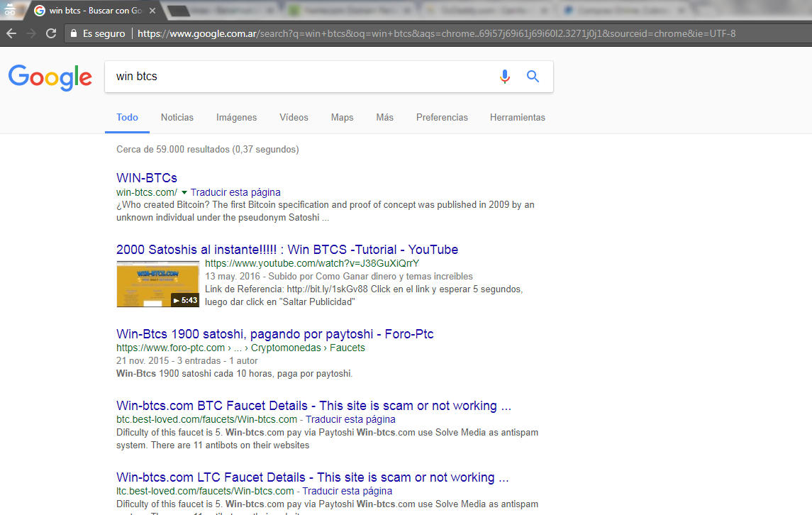Screen dimensions: 812x515
Task: Click the Google logo
Action: click(50, 77)
